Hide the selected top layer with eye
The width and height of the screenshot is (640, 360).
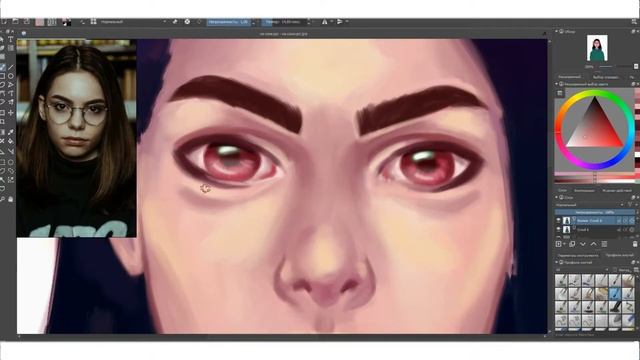coord(558,220)
